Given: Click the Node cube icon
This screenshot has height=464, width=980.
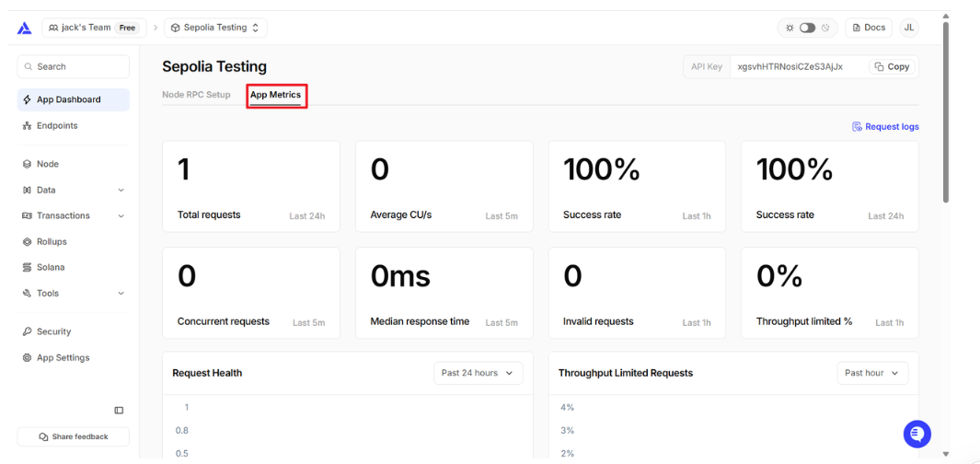Looking at the screenshot, I should [27, 164].
